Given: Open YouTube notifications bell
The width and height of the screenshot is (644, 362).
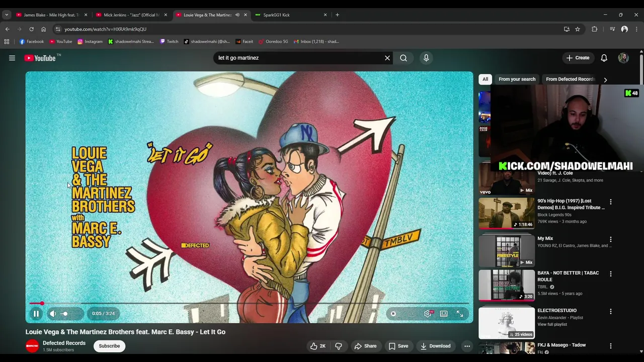Looking at the screenshot, I should tap(604, 58).
